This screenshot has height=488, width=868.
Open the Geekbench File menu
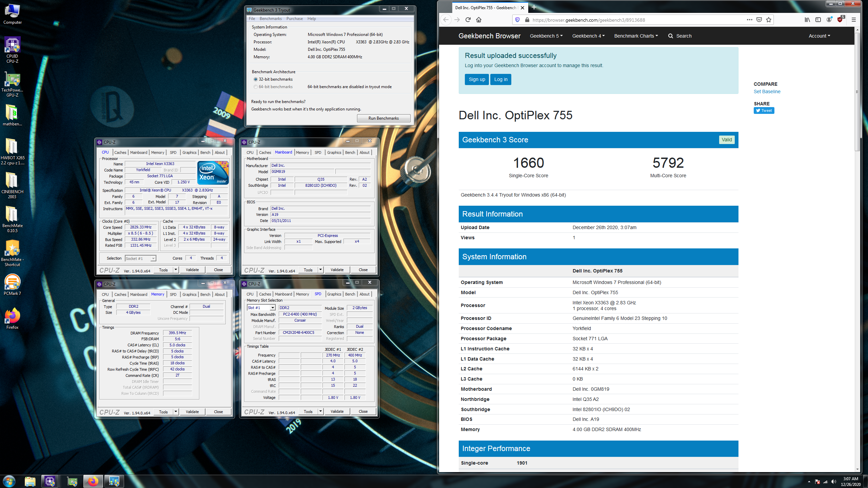[x=252, y=19]
